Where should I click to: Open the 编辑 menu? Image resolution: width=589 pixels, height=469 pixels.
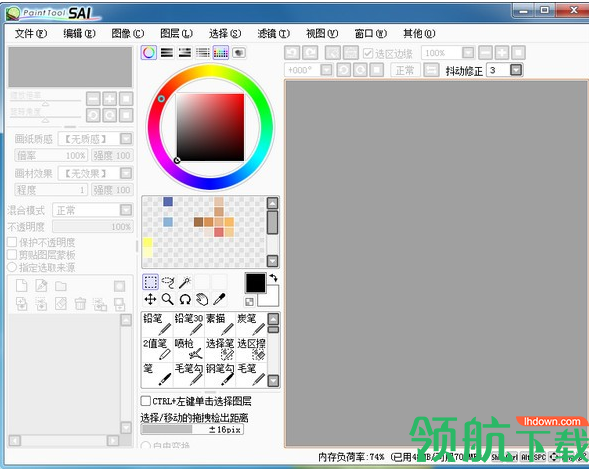pos(79,34)
